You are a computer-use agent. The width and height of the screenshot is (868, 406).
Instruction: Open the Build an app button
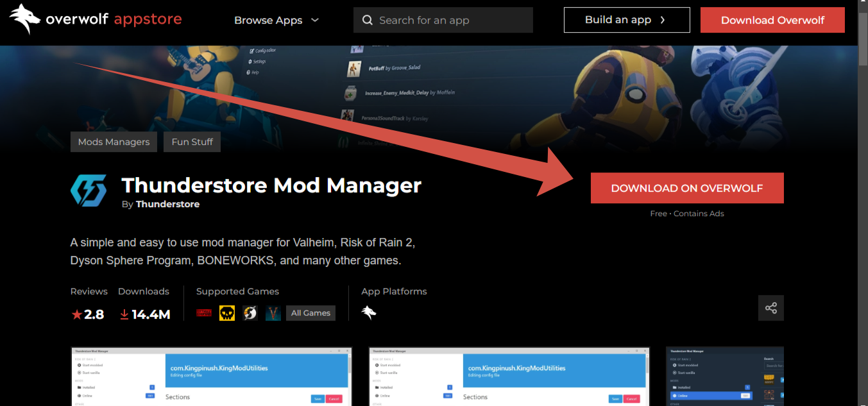tap(627, 20)
